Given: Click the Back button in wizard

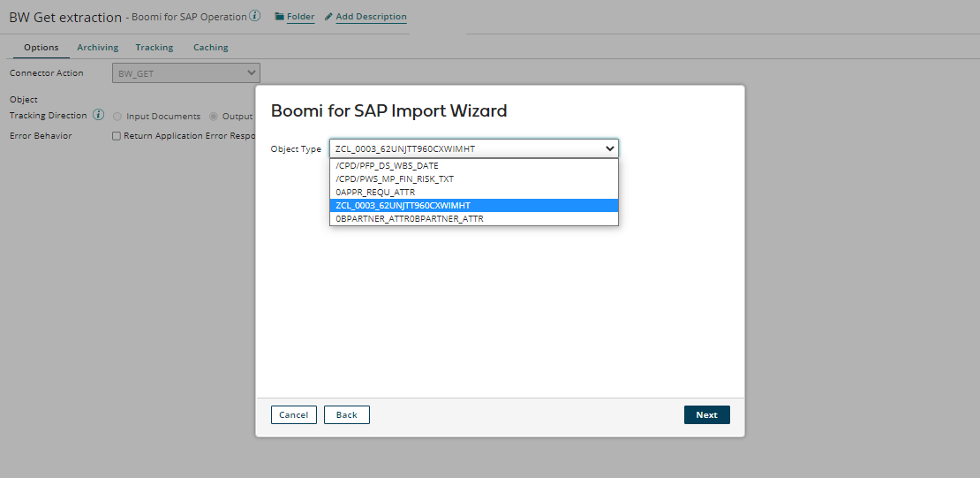Looking at the screenshot, I should [346, 415].
